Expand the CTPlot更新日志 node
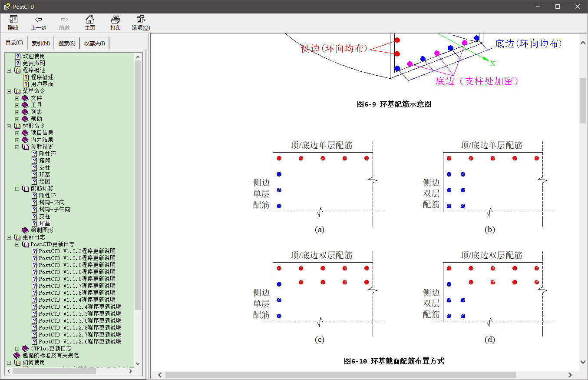Viewport: 588px width, 380px height. (x=17, y=348)
